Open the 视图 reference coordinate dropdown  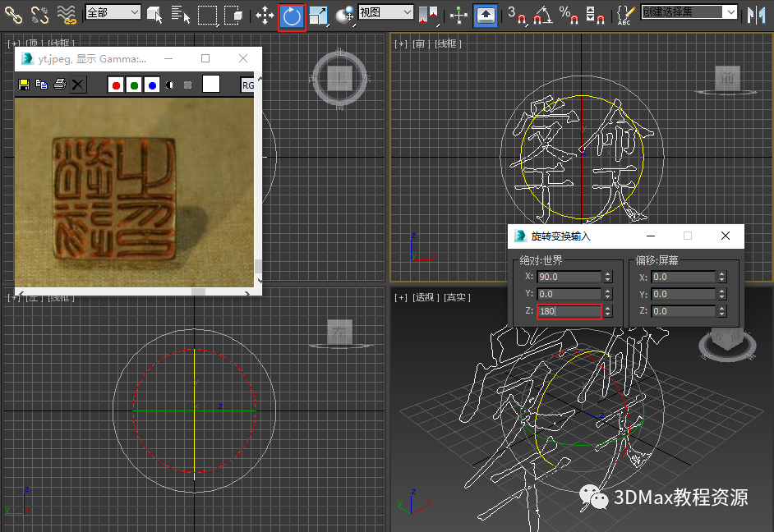point(386,11)
